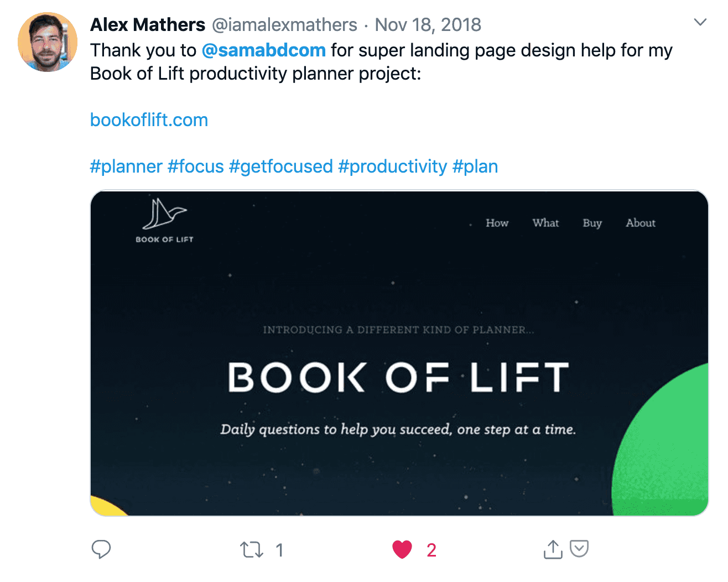
Task: Visit the bookoflift.com link
Action: pyautogui.click(x=149, y=120)
